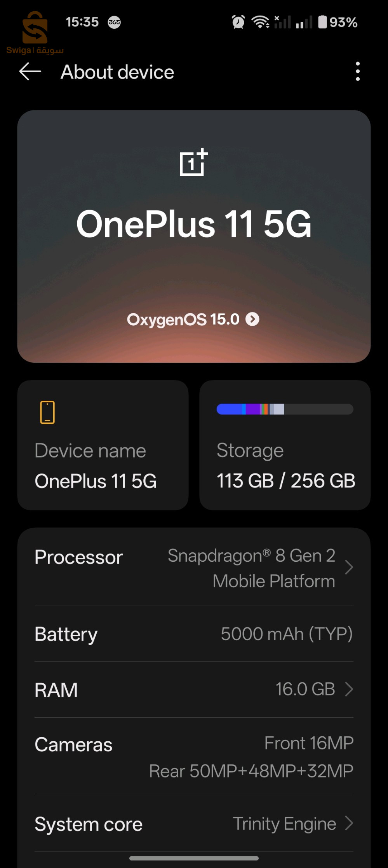Open the Device name card
Image resolution: width=388 pixels, height=868 pixels.
(x=103, y=445)
